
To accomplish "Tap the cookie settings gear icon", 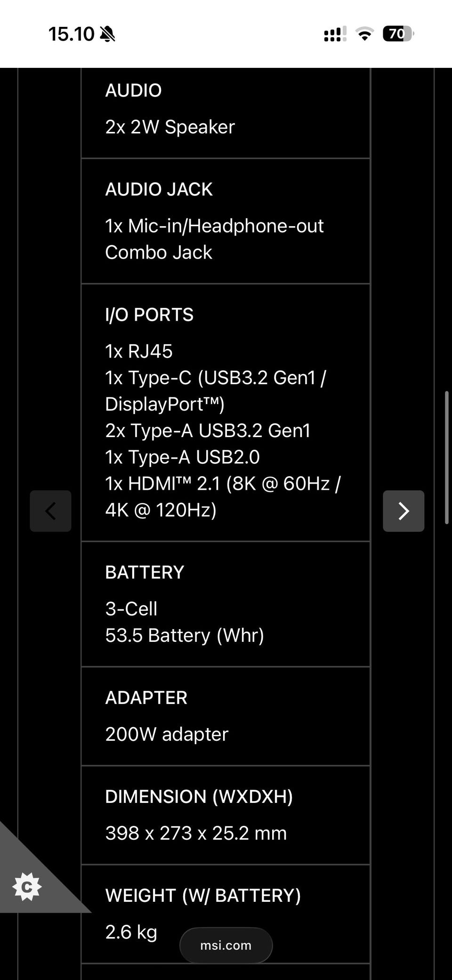I will pyautogui.click(x=27, y=887).
